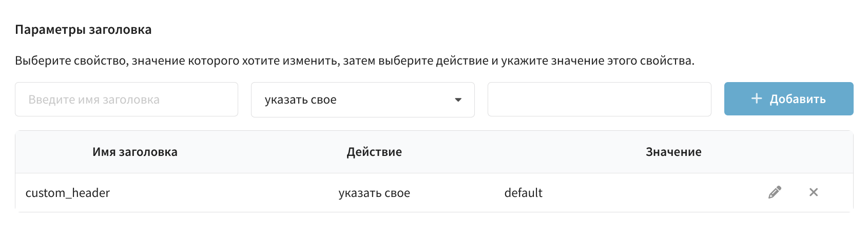
Task: Open the dropdown caret next to указать свое
Action: click(x=458, y=100)
